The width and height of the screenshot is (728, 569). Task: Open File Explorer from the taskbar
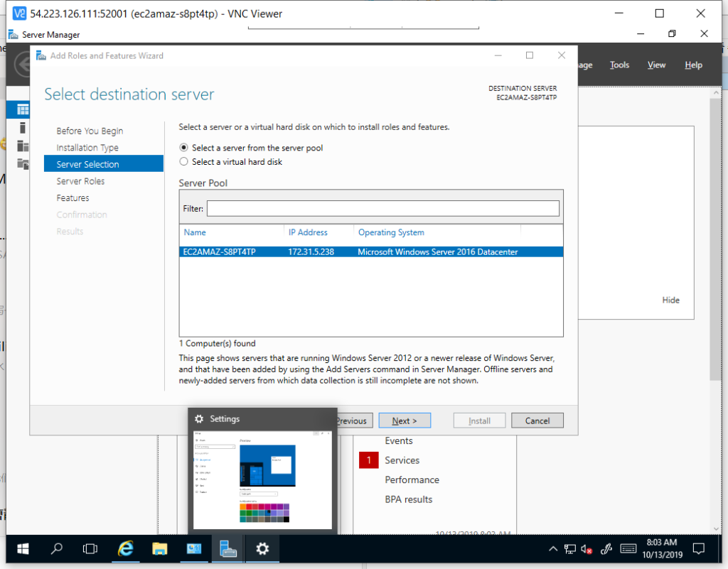point(160,548)
